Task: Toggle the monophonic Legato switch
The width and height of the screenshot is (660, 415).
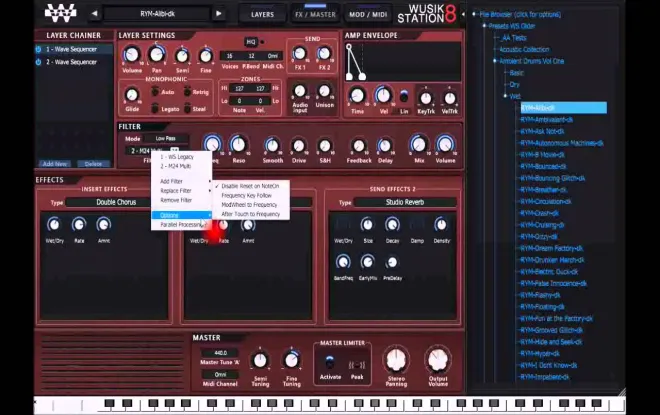Action: tap(155, 109)
